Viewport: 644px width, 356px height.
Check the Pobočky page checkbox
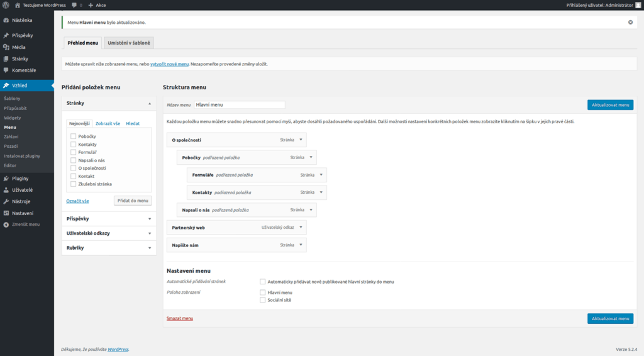73,136
